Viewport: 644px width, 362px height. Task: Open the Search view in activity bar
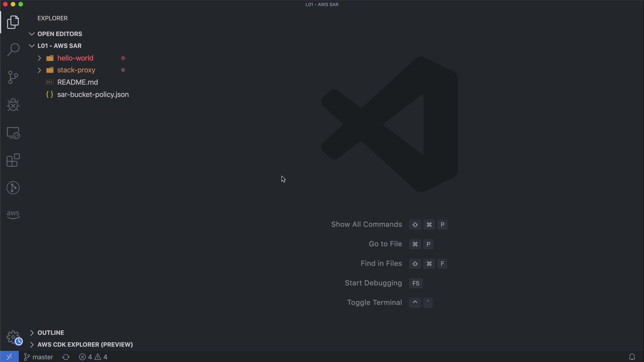click(13, 50)
